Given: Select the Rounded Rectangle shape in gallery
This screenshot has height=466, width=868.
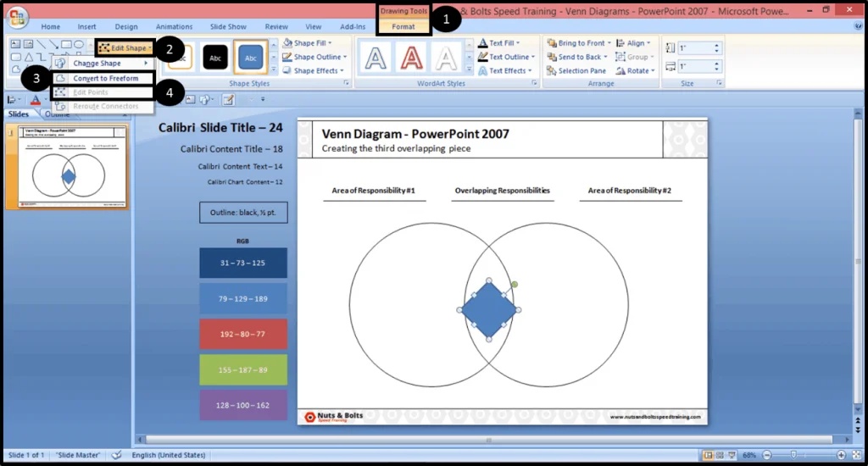Looking at the screenshot, I should pos(15,57).
